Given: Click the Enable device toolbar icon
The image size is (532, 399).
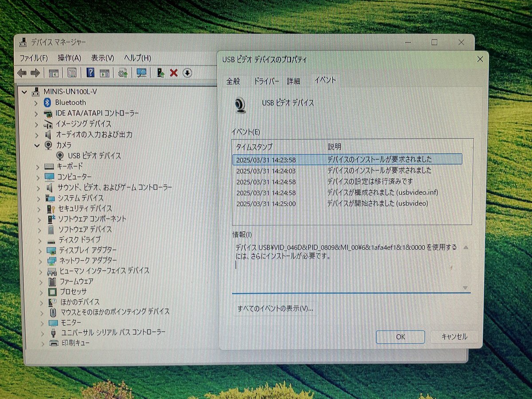Looking at the screenshot, I should [x=161, y=73].
